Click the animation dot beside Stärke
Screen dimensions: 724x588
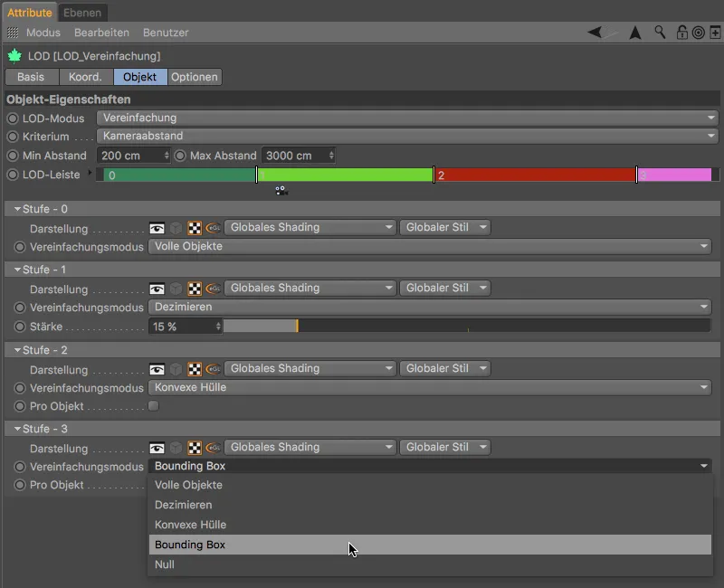(20, 327)
